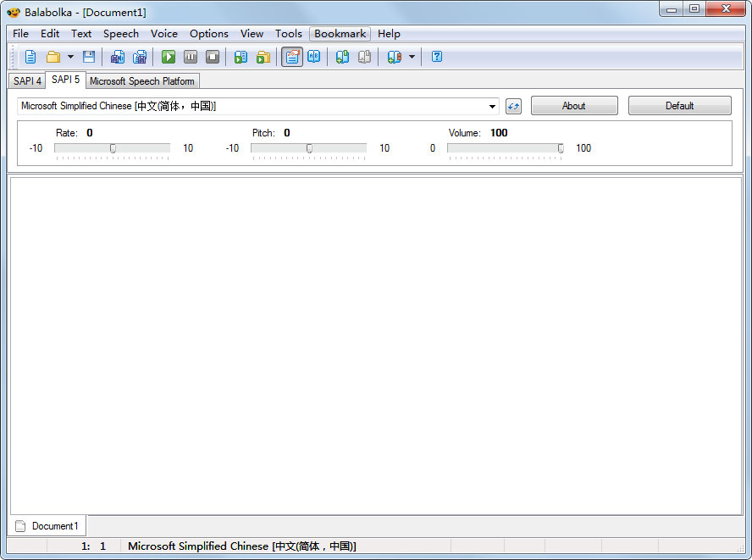Click the read clipboard aloud icon
The image size is (752, 560).
[x=241, y=57]
